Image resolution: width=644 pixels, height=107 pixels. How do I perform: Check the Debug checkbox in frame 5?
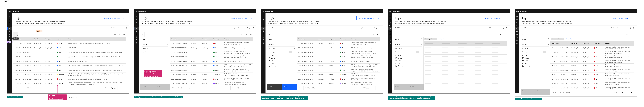tap(523, 58)
